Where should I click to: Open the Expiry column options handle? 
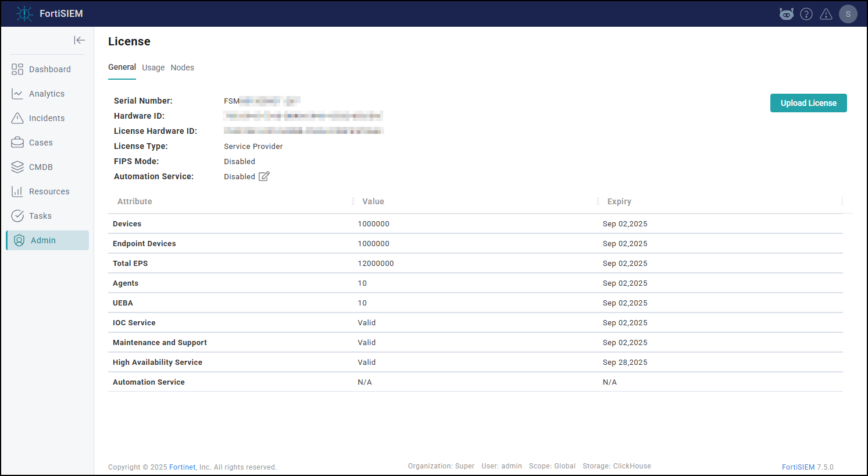842,201
